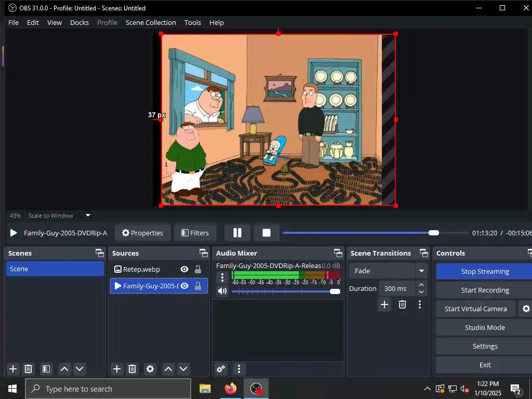The image size is (532, 399).
Task: Pop out the Audio Mixer dock
Action: [338, 253]
